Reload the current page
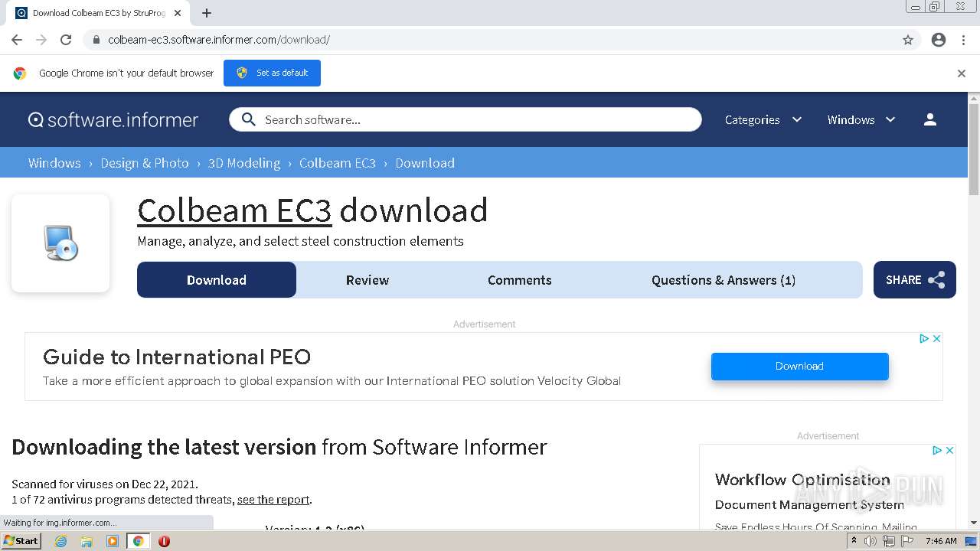This screenshot has height=551, width=980. 66,40
